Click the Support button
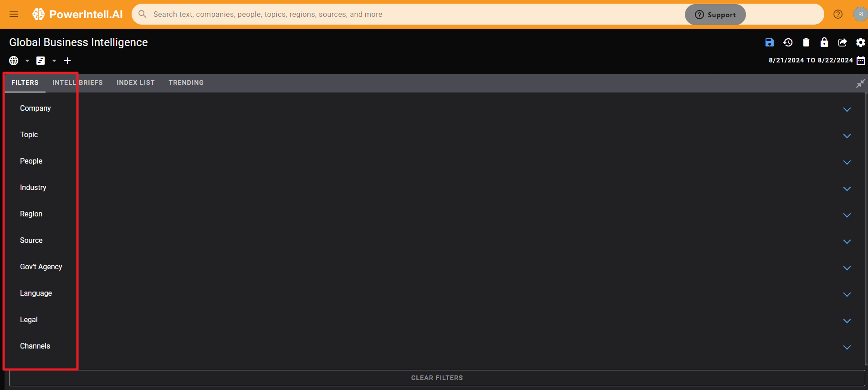The width and height of the screenshot is (868, 390). pos(715,15)
